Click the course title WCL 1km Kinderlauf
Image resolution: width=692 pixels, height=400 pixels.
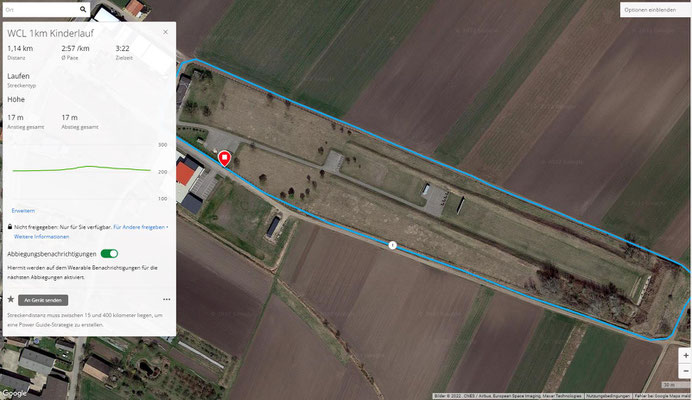pos(50,33)
